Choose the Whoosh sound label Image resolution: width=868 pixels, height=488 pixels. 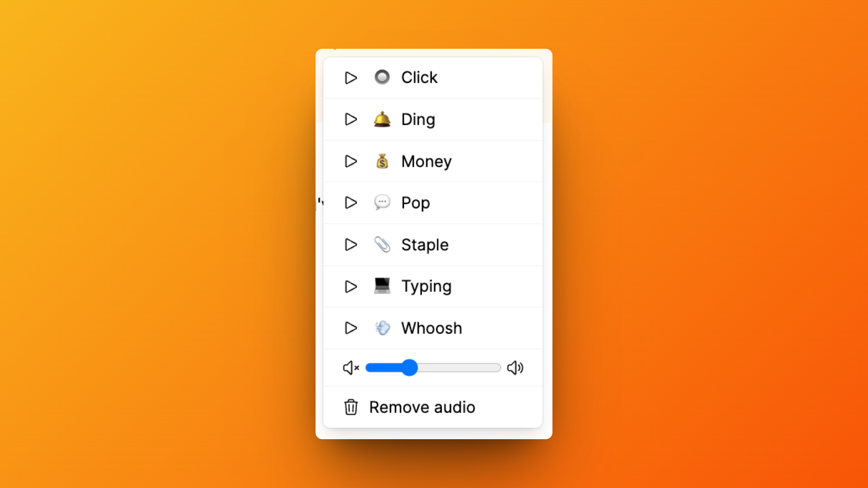point(432,328)
